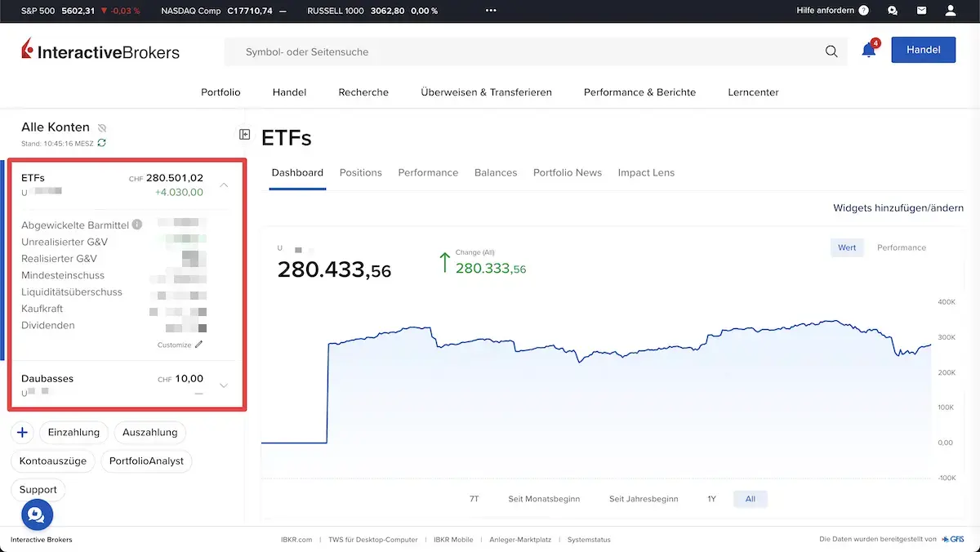Open the floating blue chat bubble
The width and height of the screenshot is (980, 552).
pos(37,515)
